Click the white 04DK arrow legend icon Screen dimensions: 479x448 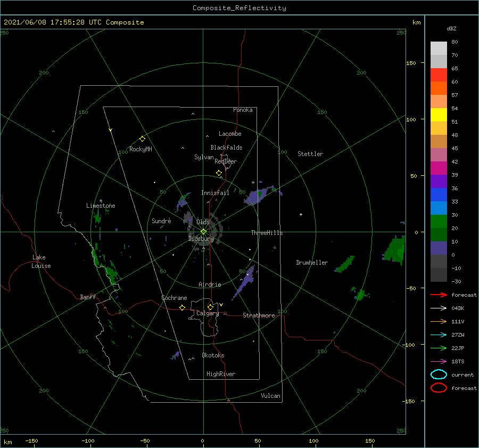tap(439, 308)
